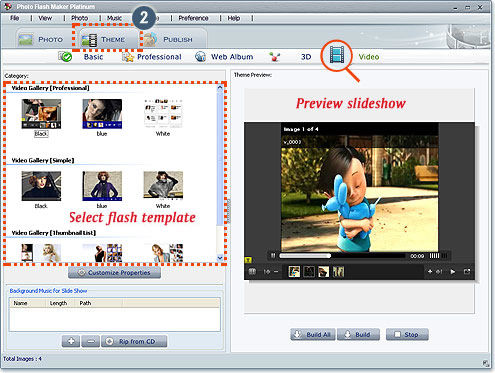Sort music list by Path column
Screen dimensions: 495x373
pos(99,303)
